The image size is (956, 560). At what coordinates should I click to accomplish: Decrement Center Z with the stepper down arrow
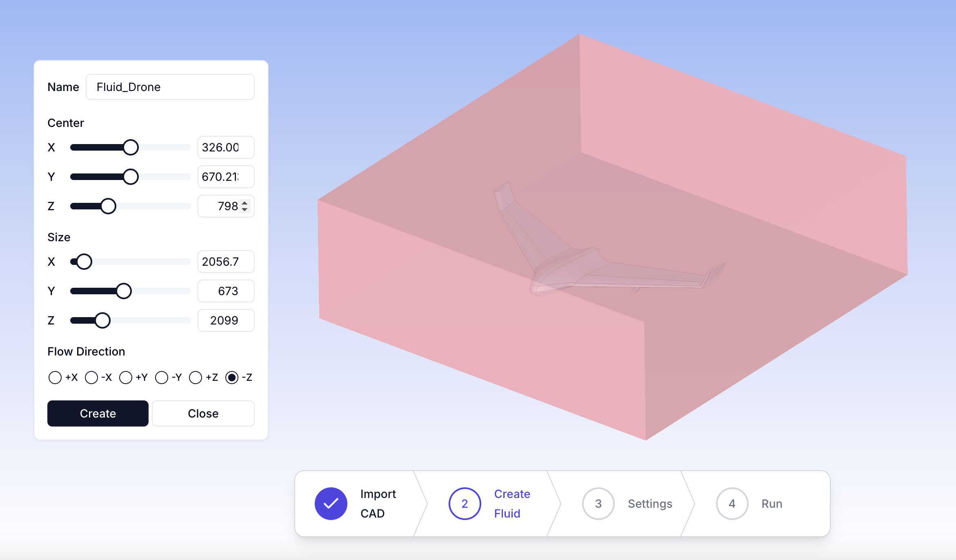pyautogui.click(x=245, y=209)
